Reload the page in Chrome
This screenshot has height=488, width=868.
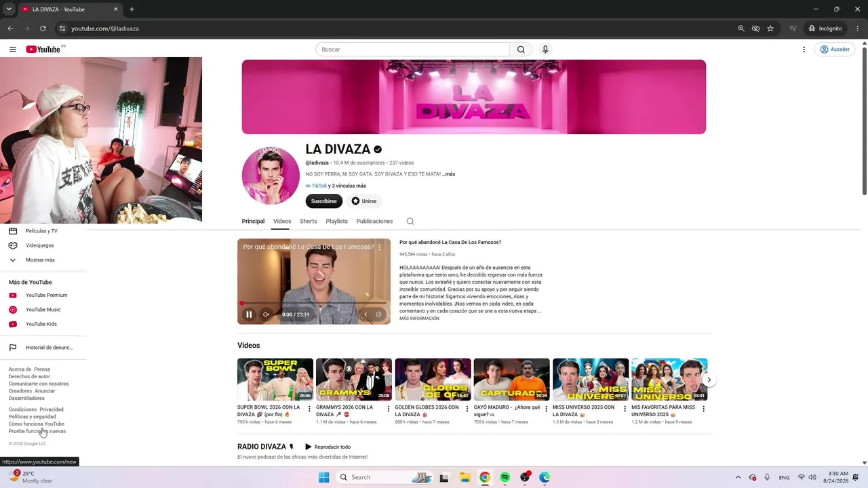(x=43, y=28)
